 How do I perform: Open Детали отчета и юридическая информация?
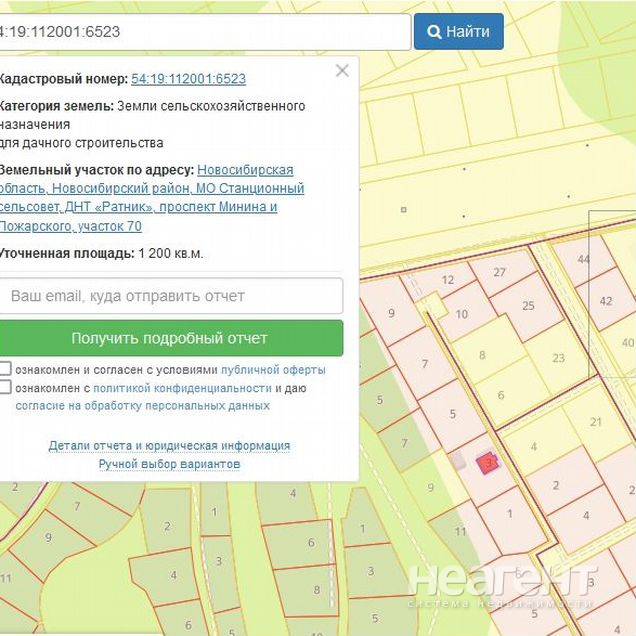(169, 446)
